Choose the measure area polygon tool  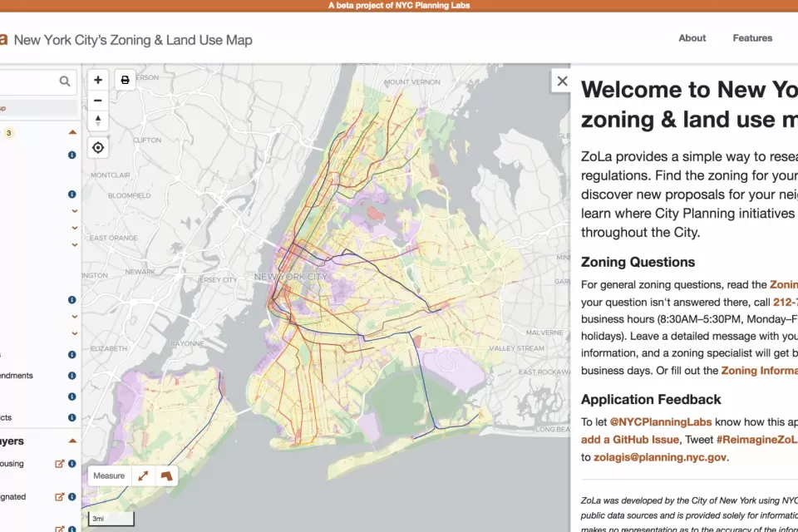coord(166,475)
